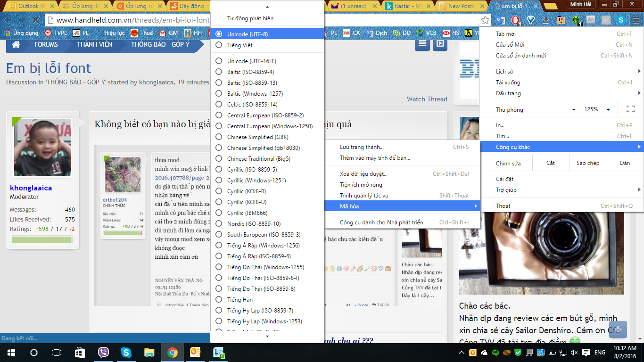Open the Gmail GM bookmark
The width and height of the screenshot is (644, 362).
click(x=168, y=33)
